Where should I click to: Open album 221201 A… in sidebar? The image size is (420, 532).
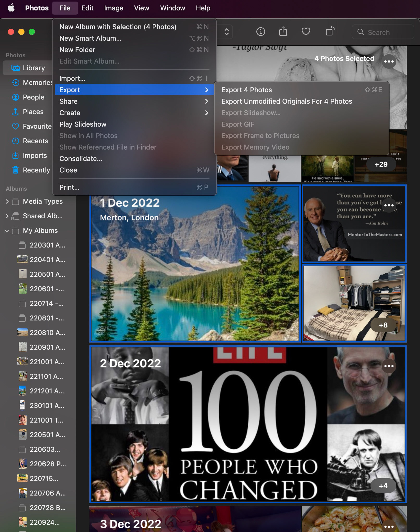[x=42, y=391]
